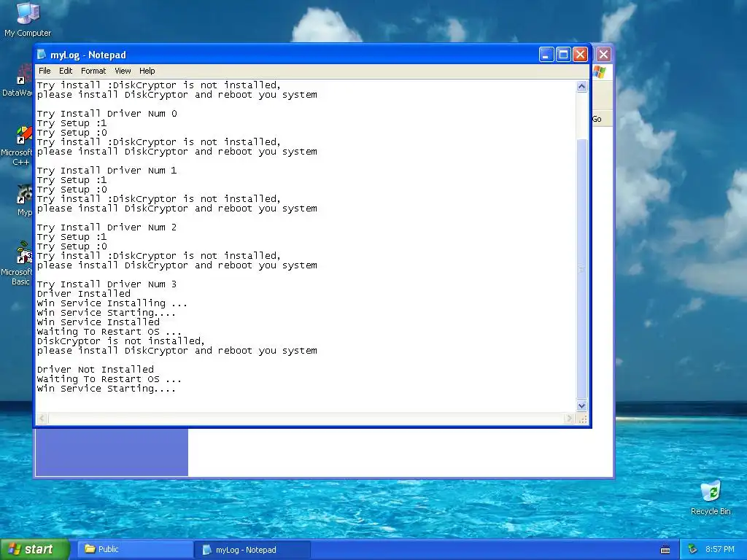Open the My Computer desktop icon
Image resolution: width=747 pixels, height=560 pixels.
28,19
